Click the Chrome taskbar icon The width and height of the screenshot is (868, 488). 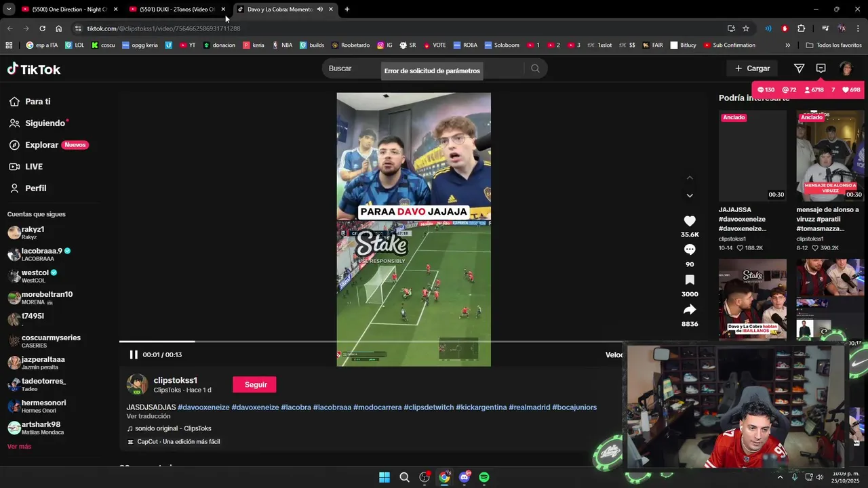point(444,477)
